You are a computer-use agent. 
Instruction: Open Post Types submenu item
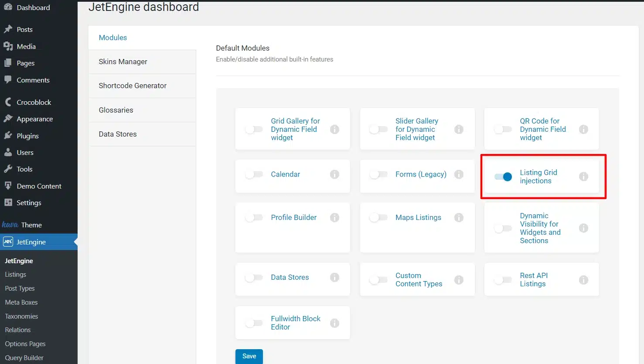[20, 288]
